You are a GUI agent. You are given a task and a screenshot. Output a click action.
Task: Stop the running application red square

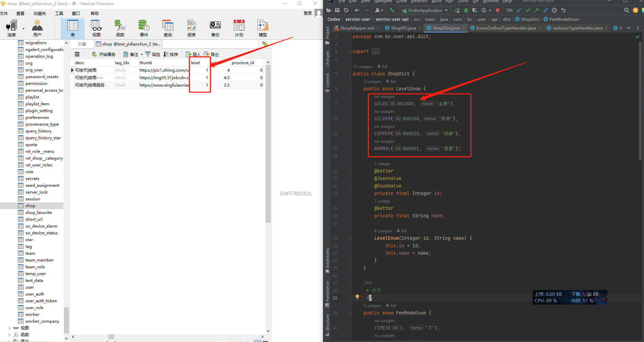coord(498,10)
